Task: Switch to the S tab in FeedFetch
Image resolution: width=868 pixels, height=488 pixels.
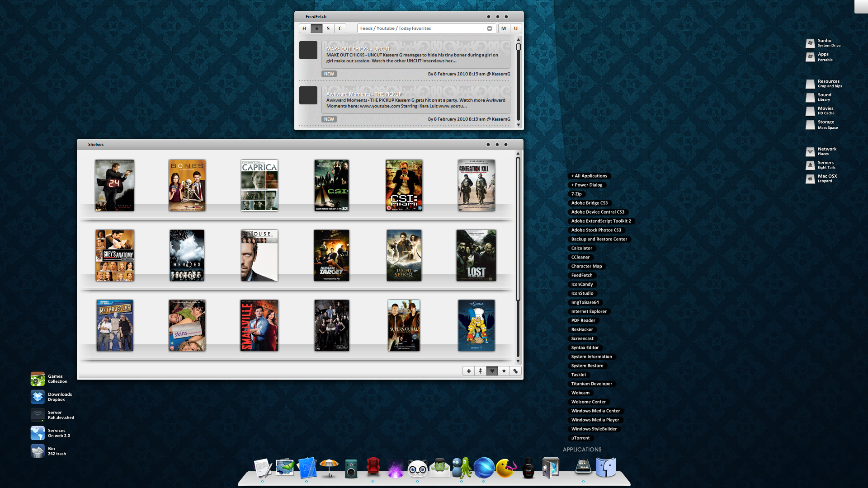Action: (x=328, y=28)
